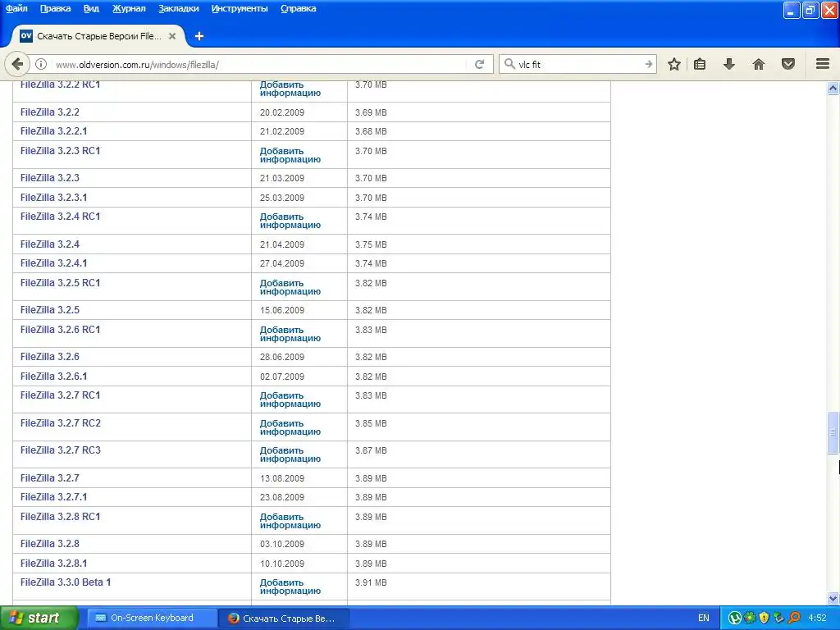The image size is (840, 630).
Task: Click the search magnifier icon
Action: coord(509,64)
